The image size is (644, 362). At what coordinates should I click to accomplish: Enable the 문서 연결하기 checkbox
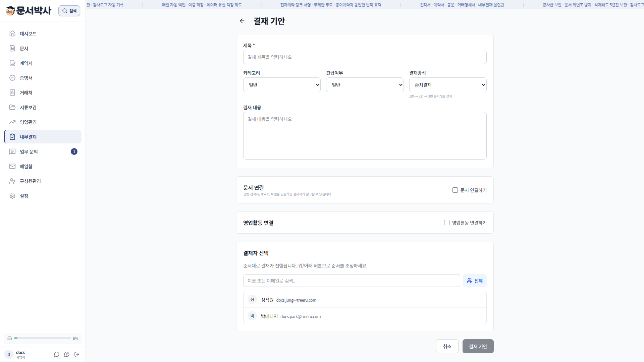click(x=455, y=190)
